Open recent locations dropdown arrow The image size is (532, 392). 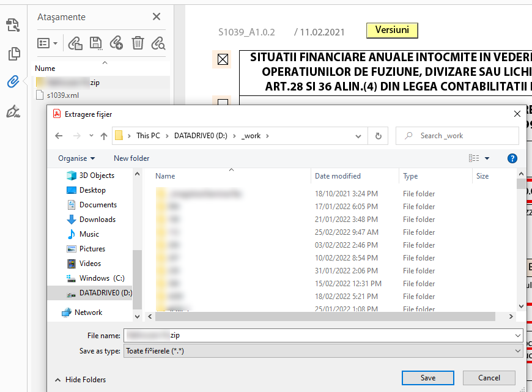coord(91,136)
